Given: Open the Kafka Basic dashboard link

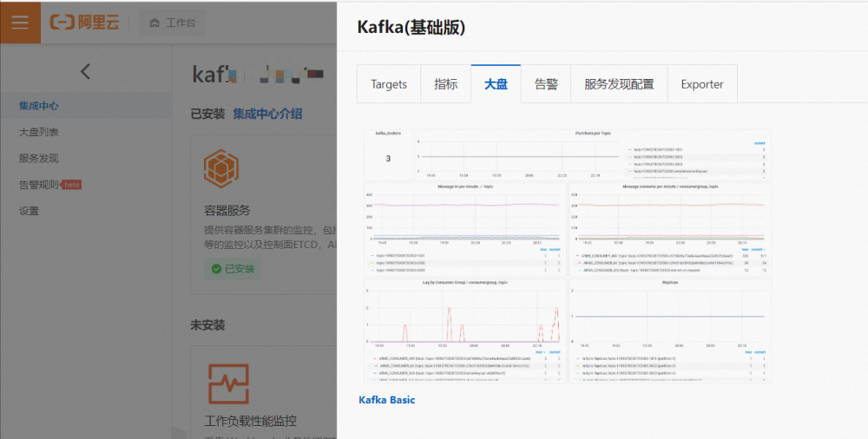Looking at the screenshot, I should (387, 400).
